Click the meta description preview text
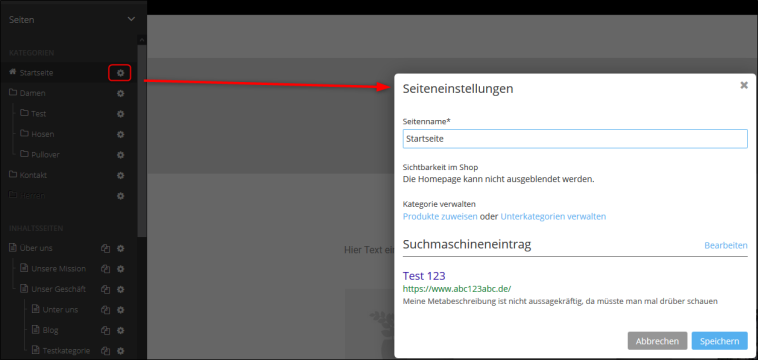This screenshot has width=758, height=360. pyautogui.click(x=560, y=301)
